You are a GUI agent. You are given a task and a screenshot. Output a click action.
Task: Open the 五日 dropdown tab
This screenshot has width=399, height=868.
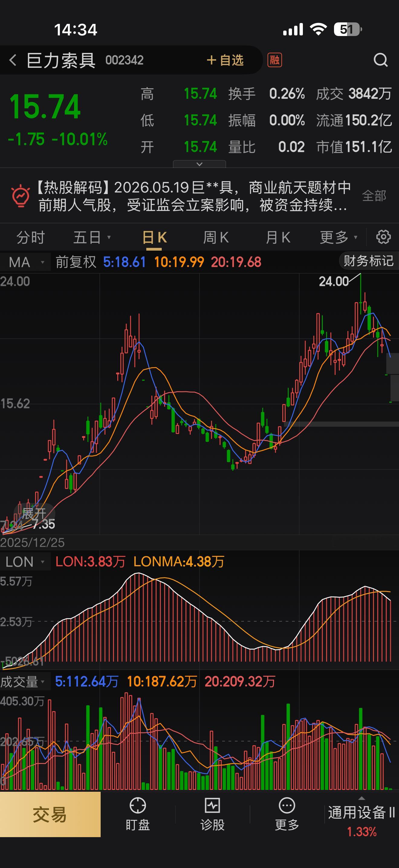92,238
